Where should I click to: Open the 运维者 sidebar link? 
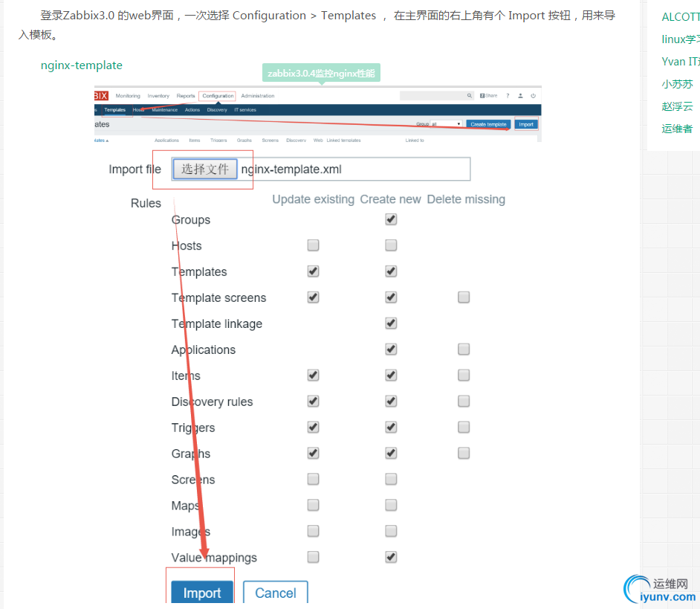(x=677, y=129)
